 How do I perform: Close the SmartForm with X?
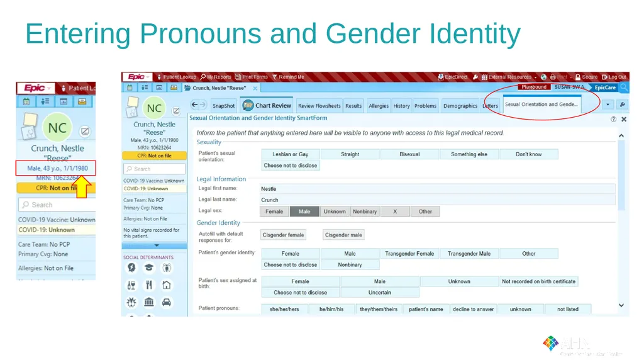(624, 119)
